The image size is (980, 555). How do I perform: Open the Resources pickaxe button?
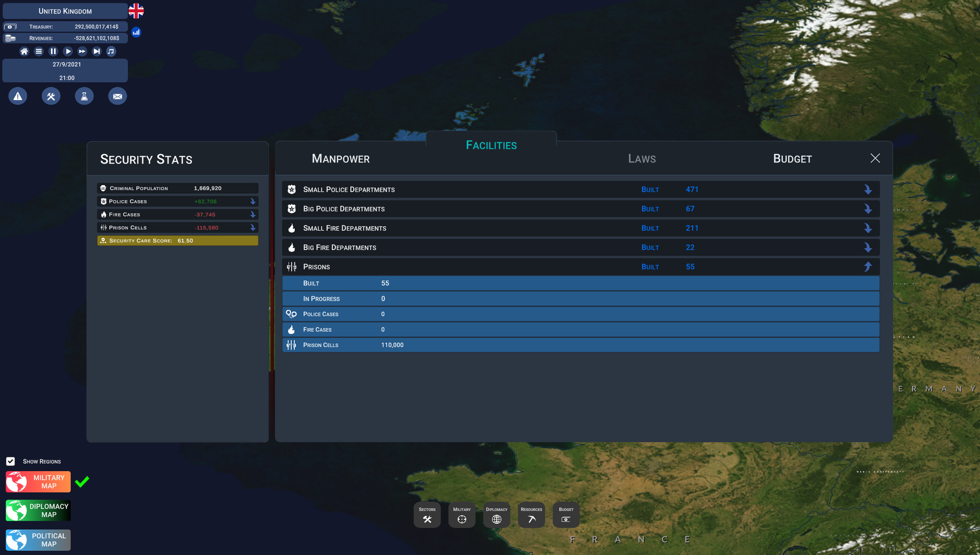click(531, 515)
